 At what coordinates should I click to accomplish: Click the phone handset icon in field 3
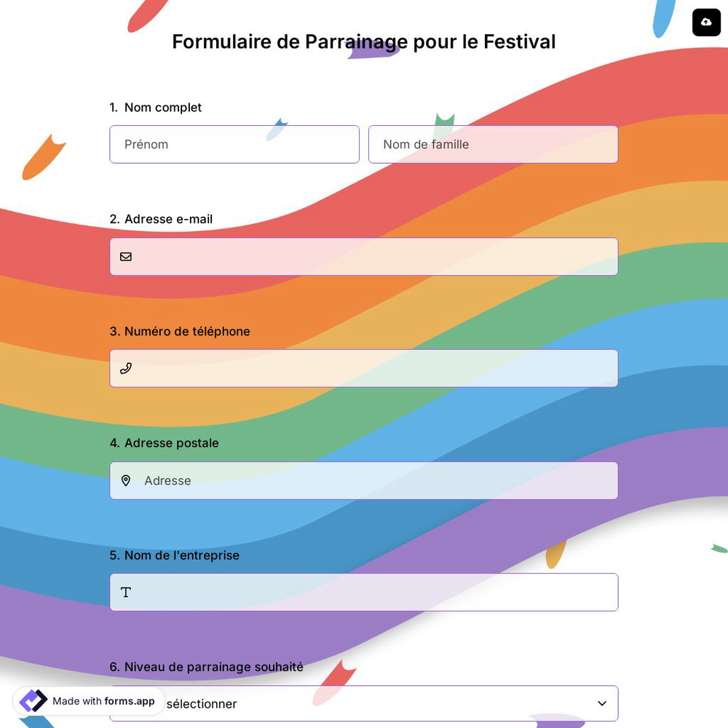point(126,368)
